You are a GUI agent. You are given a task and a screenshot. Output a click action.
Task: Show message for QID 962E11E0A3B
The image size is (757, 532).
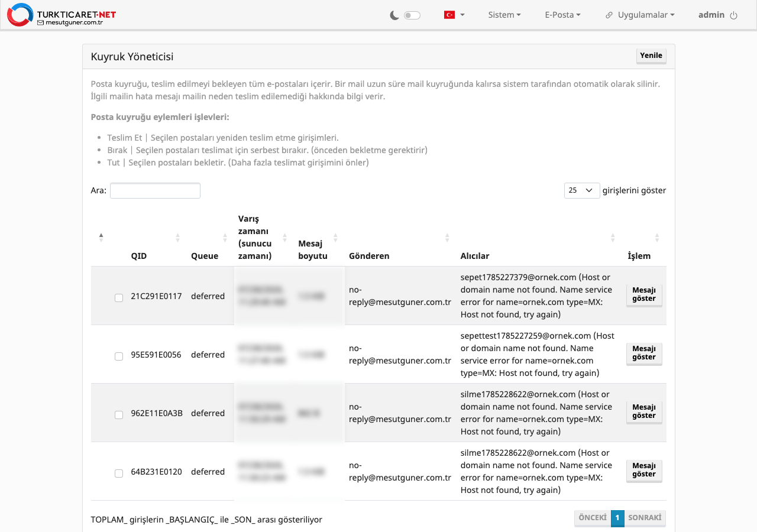coord(644,411)
